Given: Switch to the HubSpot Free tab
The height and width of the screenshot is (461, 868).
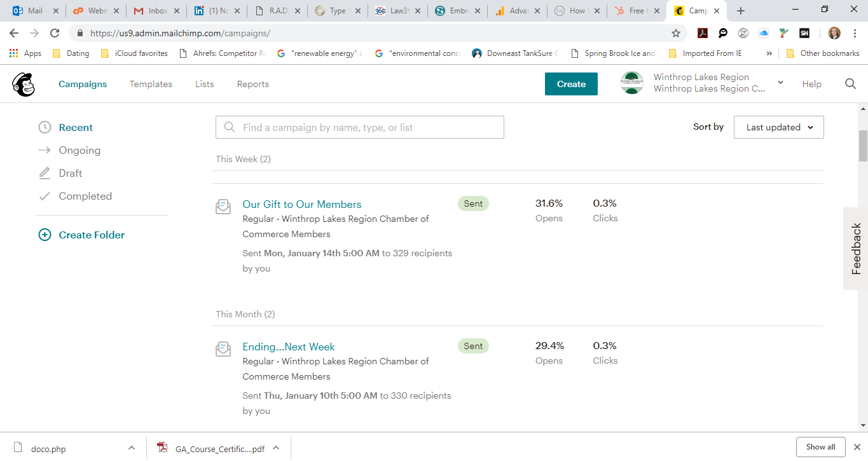Looking at the screenshot, I should [636, 11].
